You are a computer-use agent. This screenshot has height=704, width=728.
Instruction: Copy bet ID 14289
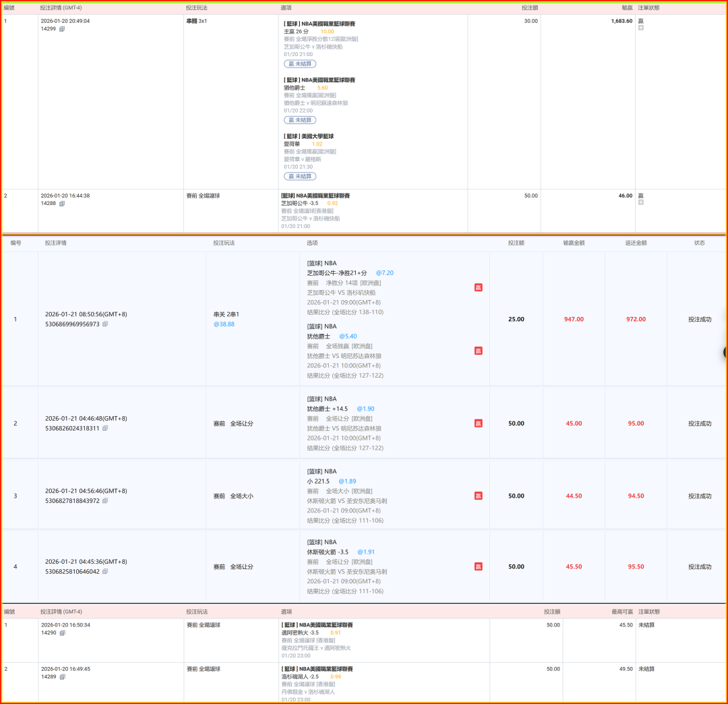(62, 677)
